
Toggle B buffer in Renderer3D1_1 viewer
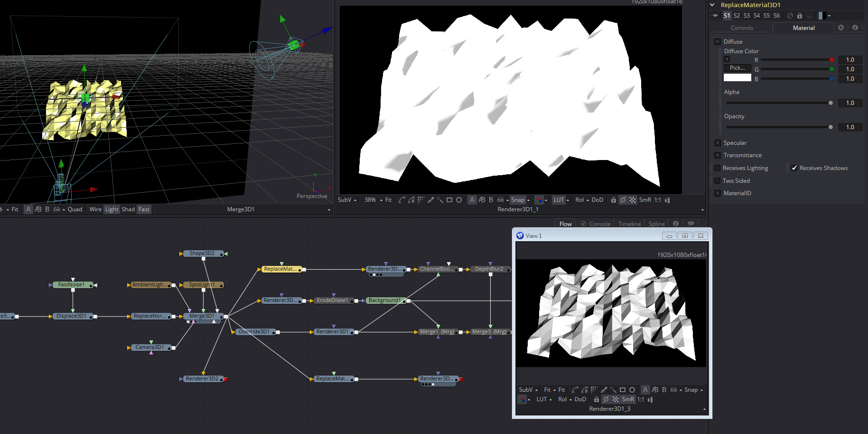point(491,200)
